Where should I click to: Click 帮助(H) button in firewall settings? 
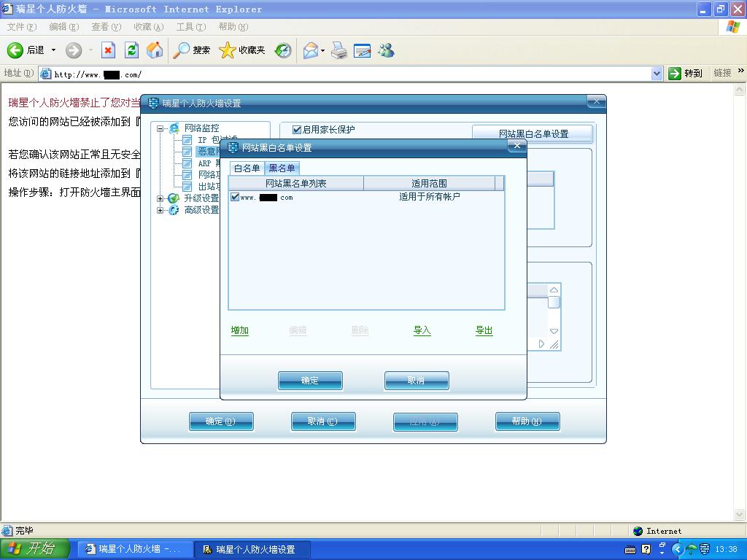point(527,421)
